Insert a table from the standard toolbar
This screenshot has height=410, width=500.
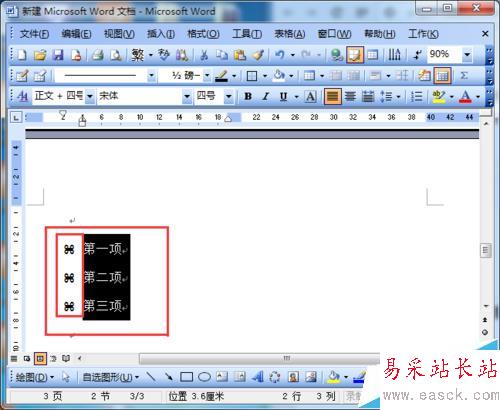372,55
